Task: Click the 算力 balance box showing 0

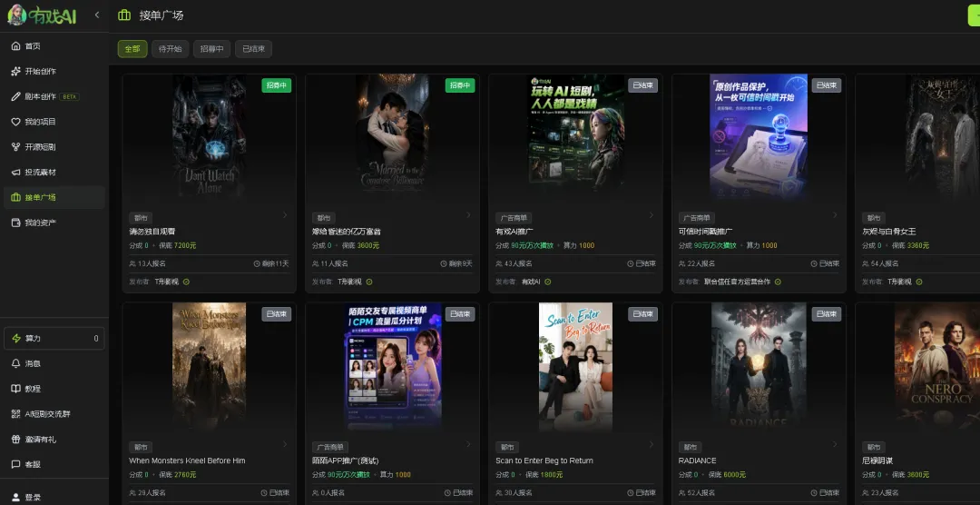Action: pyautogui.click(x=54, y=339)
